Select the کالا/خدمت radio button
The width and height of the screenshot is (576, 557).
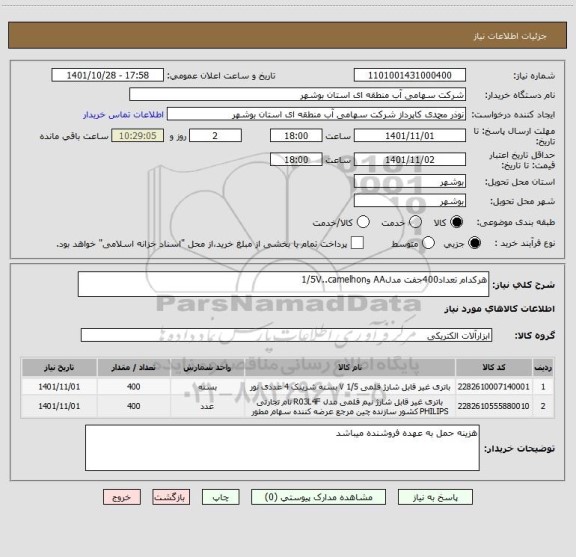pos(363,222)
